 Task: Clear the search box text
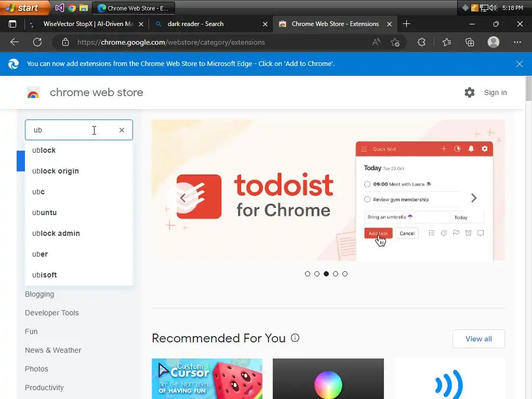pyautogui.click(x=122, y=130)
